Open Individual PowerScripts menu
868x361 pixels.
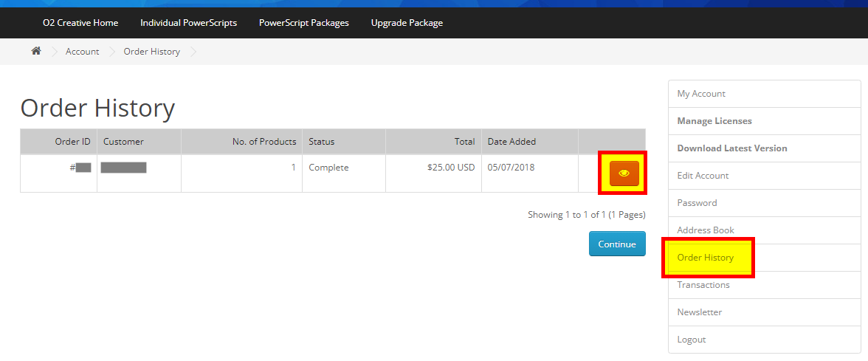click(x=188, y=23)
